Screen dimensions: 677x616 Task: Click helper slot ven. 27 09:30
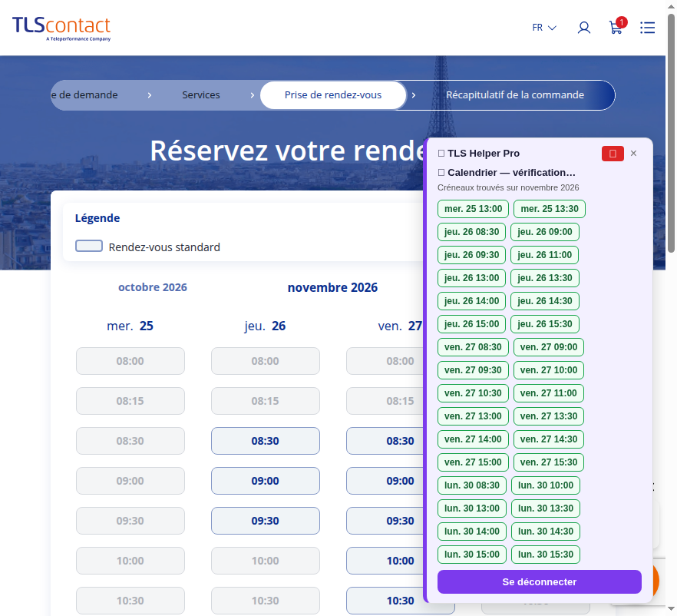click(473, 370)
